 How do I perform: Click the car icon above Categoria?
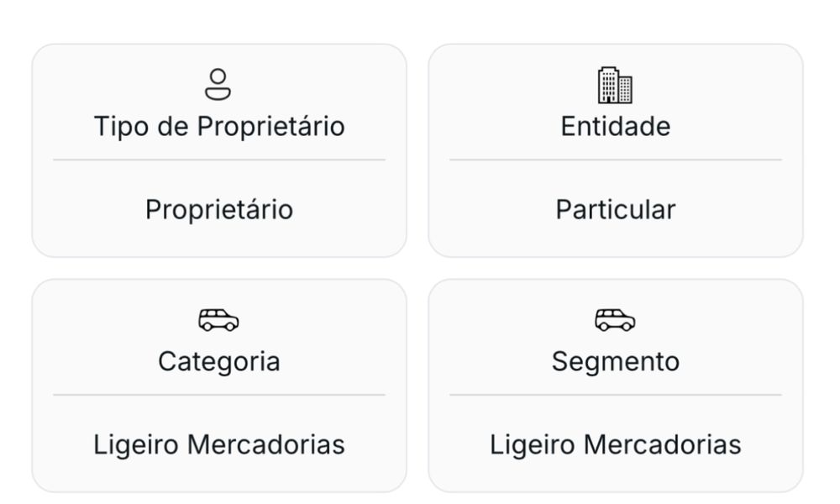[x=218, y=320]
